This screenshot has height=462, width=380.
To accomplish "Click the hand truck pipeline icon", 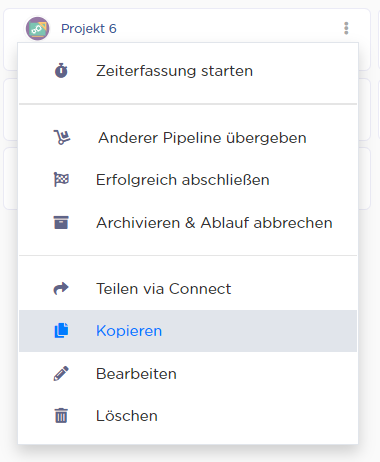I will [x=62, y=137].
